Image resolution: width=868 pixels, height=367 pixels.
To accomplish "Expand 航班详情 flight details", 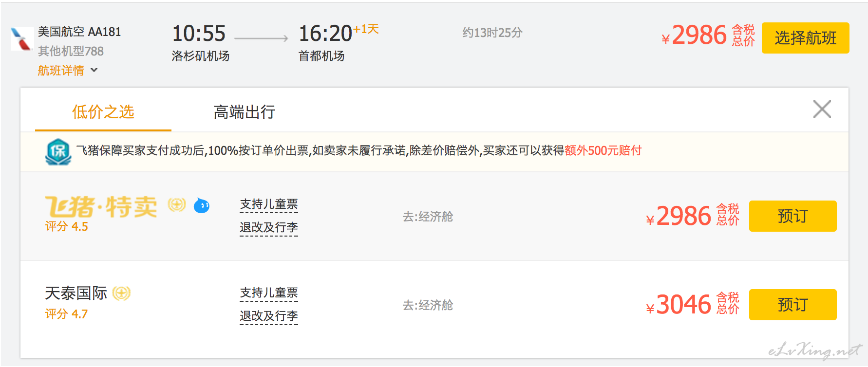I will point(61,71).
